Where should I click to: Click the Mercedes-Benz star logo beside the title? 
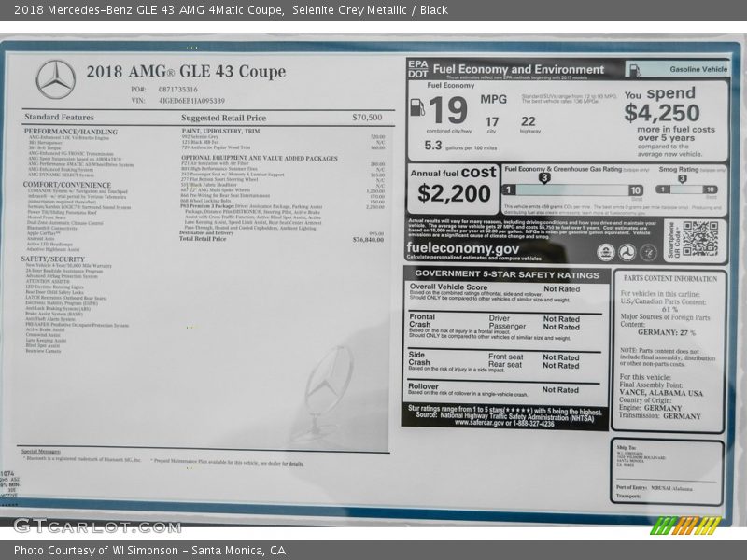pos(56,80)
